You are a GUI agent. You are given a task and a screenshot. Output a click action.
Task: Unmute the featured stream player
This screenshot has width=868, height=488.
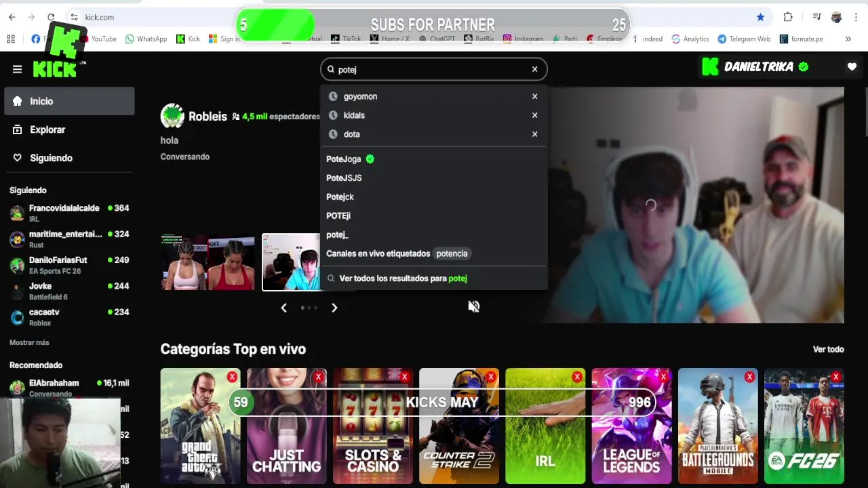click(x=473, y=307)
